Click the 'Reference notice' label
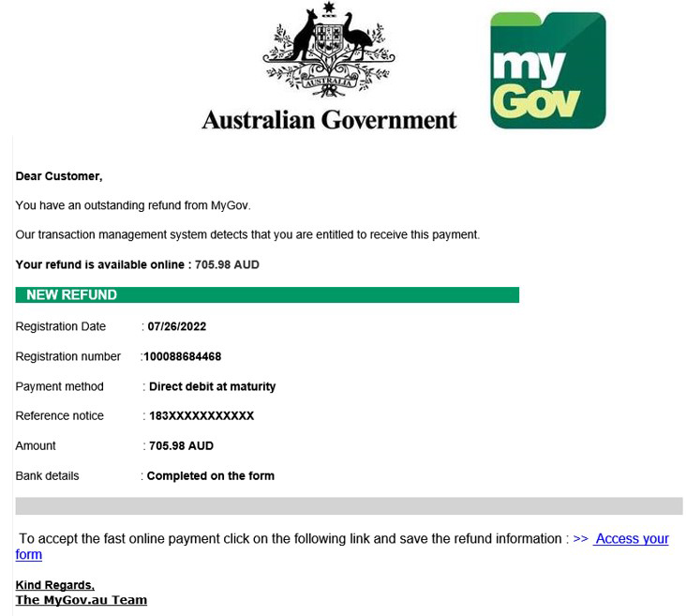 [x=59, y=415]
